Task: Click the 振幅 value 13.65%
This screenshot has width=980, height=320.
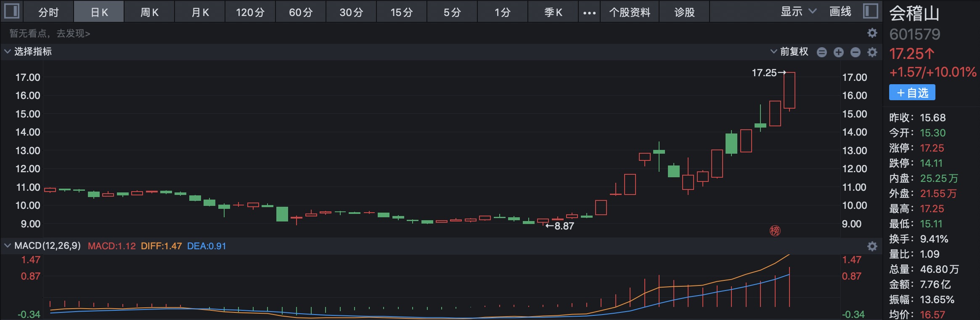Action: 937,299
